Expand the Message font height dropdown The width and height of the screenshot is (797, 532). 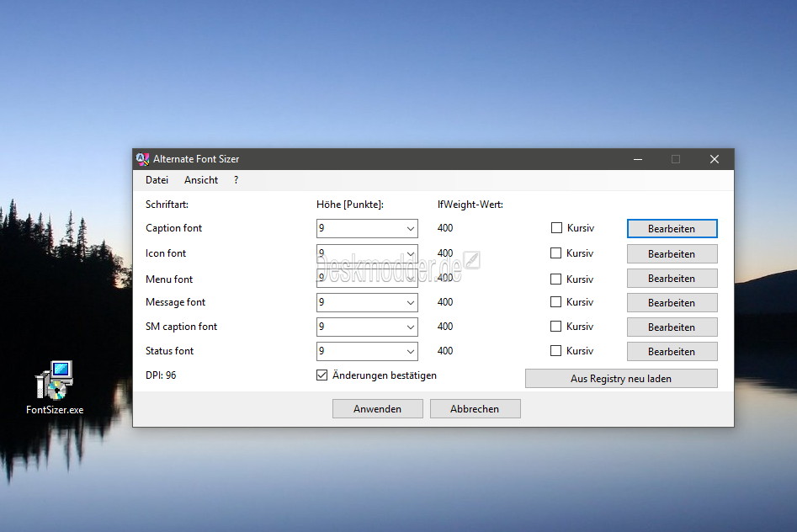[410, 303]
